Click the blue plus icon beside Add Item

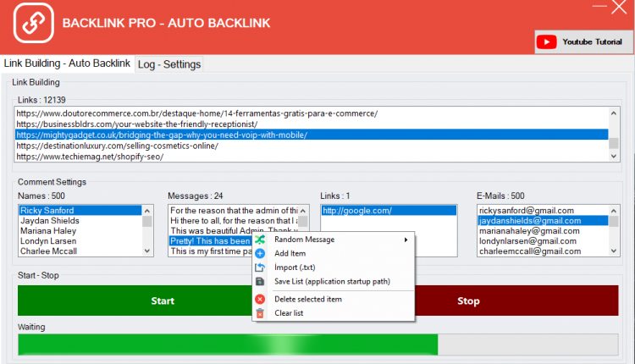(x=260, y=253)
